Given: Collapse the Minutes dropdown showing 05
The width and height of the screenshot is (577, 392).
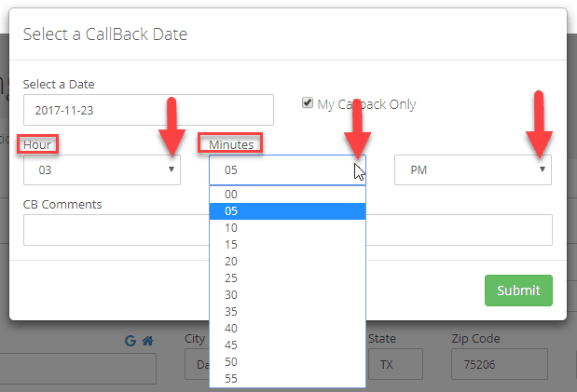Looking at the screenshot, I should pos(287,169).
